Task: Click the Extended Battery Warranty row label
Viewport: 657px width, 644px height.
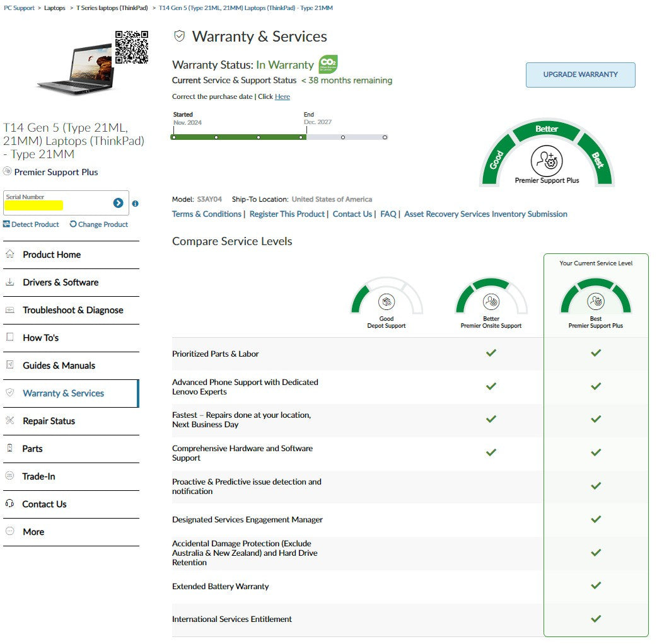Action: tap(221, 586)
